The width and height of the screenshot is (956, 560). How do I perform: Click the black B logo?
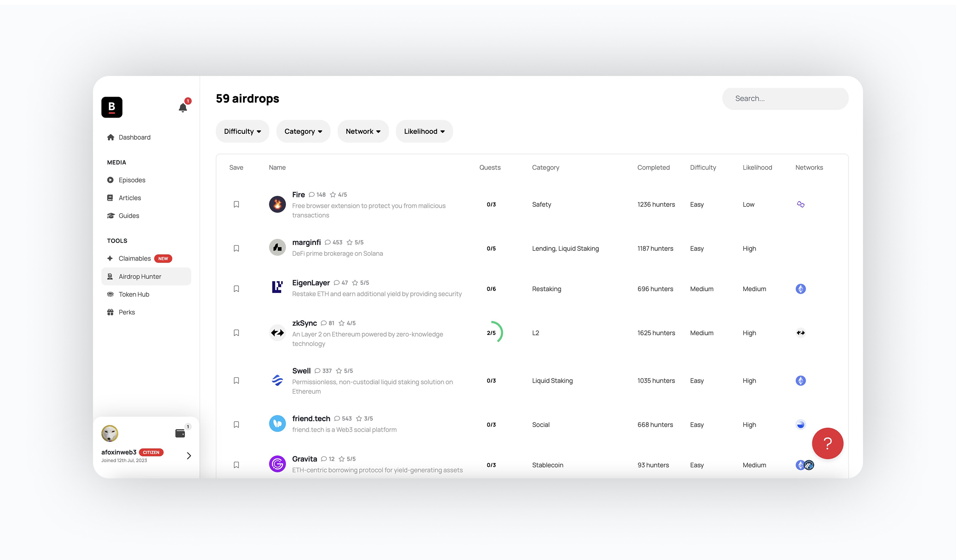tap(112, 107)
